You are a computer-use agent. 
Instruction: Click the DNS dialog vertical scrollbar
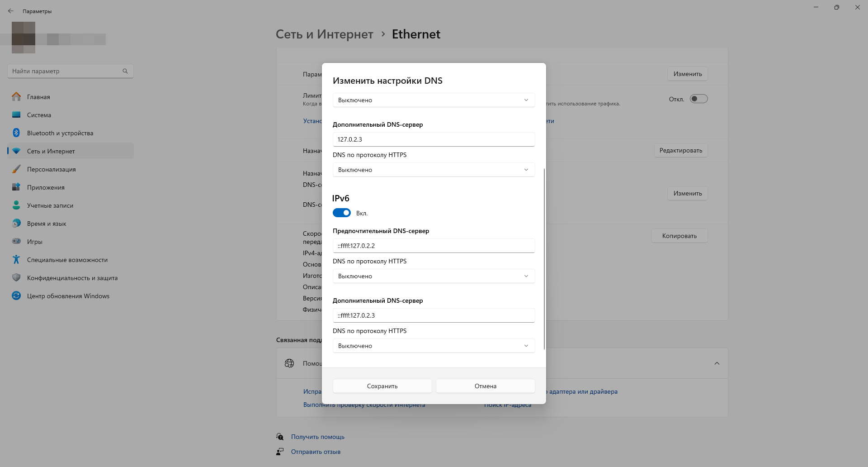544,258
